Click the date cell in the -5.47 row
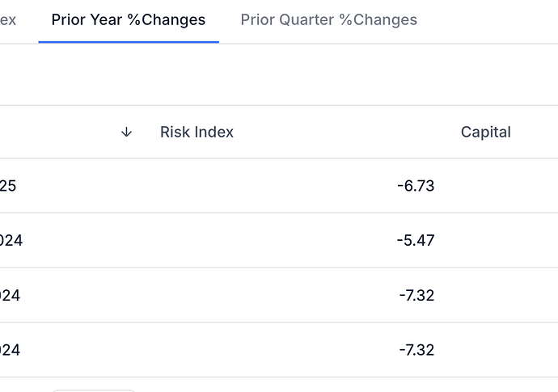Screen dimensions: 558x392 [11, 241]
